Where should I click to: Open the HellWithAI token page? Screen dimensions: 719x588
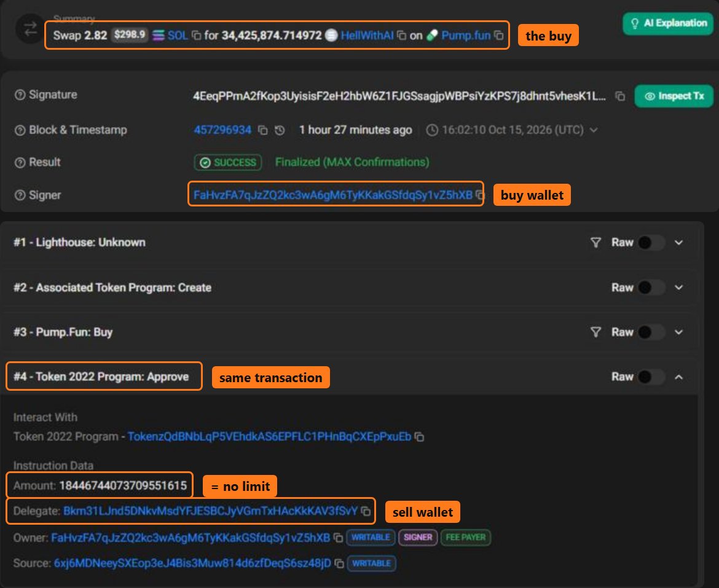pyautogui.click(x=367, y=35)
